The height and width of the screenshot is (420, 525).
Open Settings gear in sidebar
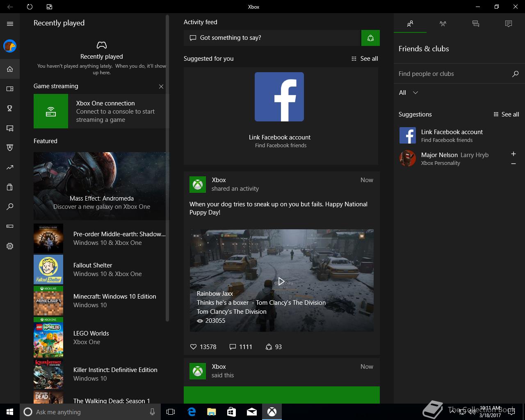point(10,246)
